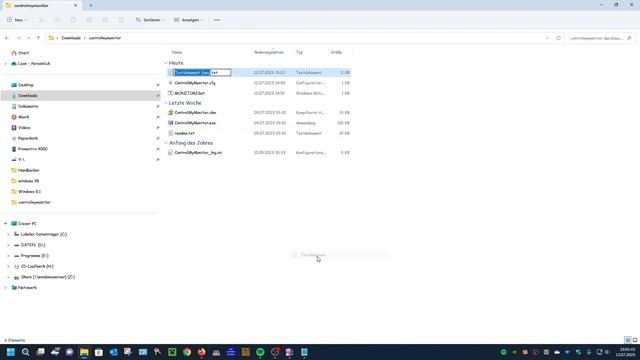This screenshot has height=360, width=640.
Task: Close the controlmymonitor tab
Action: click(x=75, y=5)
